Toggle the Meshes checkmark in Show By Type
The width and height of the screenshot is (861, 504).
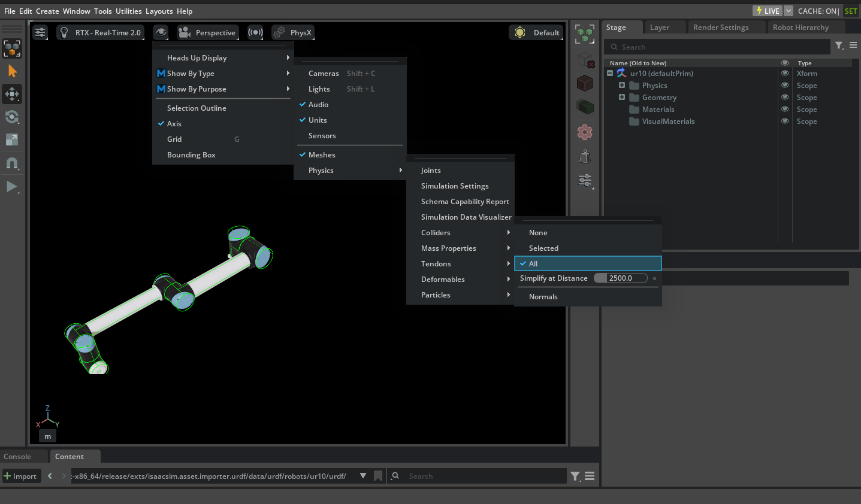click(x=322, y=155)
